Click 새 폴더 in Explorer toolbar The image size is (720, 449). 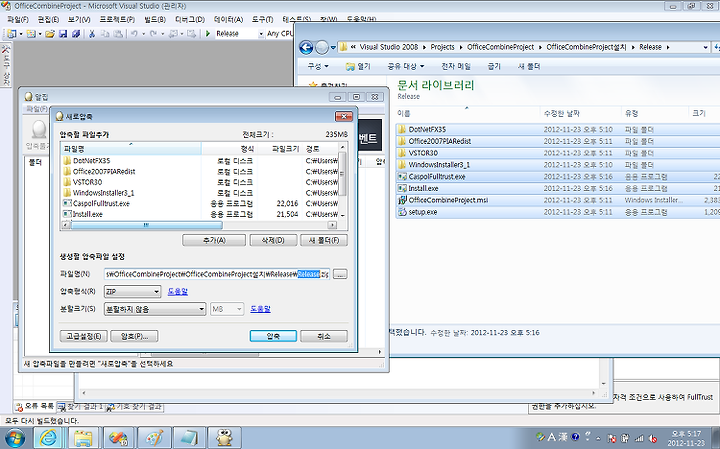[x=529, y=66]
